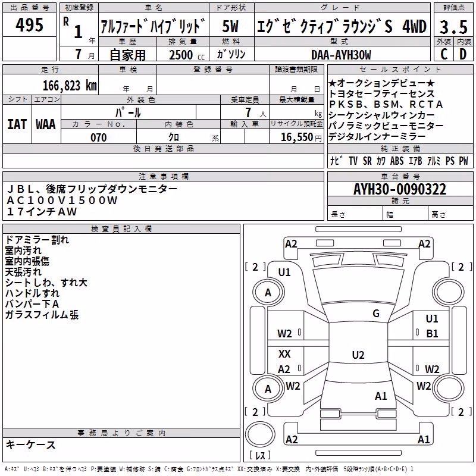Select the line パノラミックビューモニター
The image size is (476, 476).
point(386,126)
